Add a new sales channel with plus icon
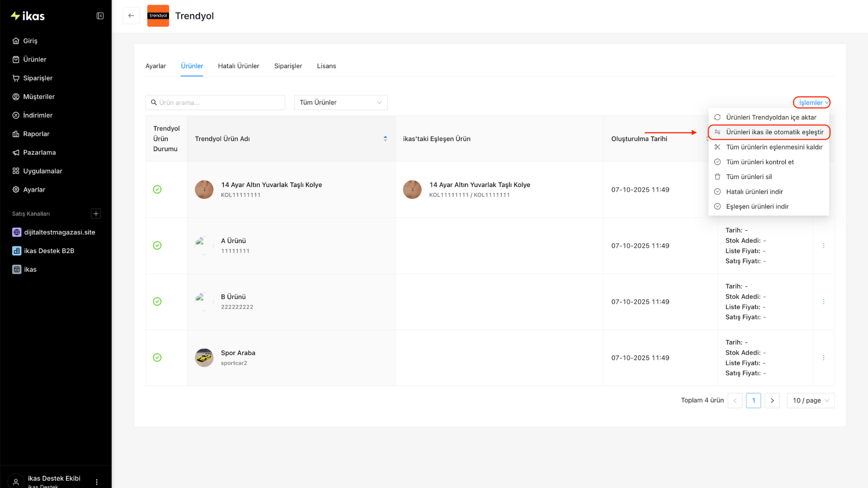868x488 pixels. (x=96, y=214)
